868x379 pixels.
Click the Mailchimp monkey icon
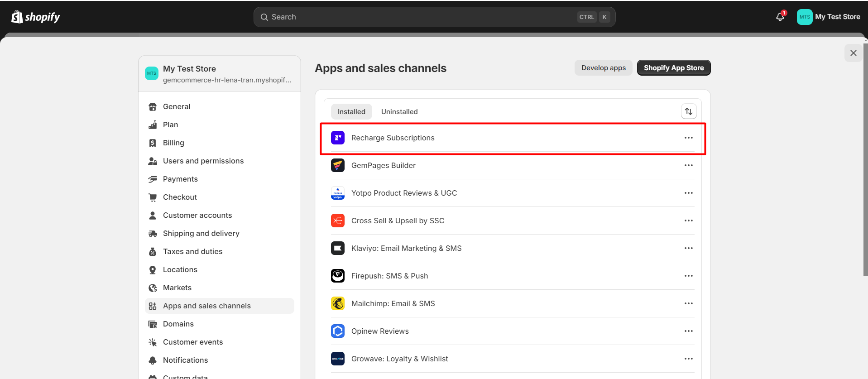338,303
